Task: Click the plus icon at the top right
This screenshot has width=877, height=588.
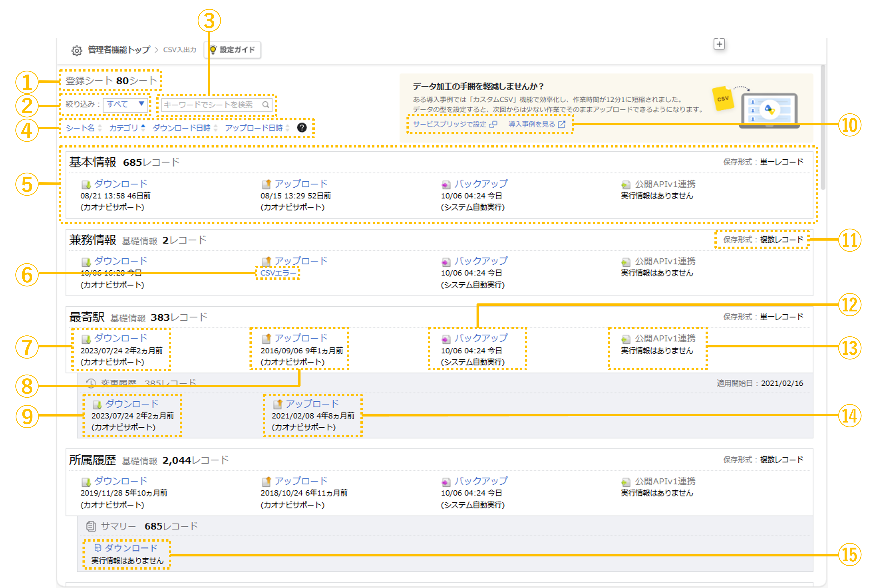Action: point(719,44)
